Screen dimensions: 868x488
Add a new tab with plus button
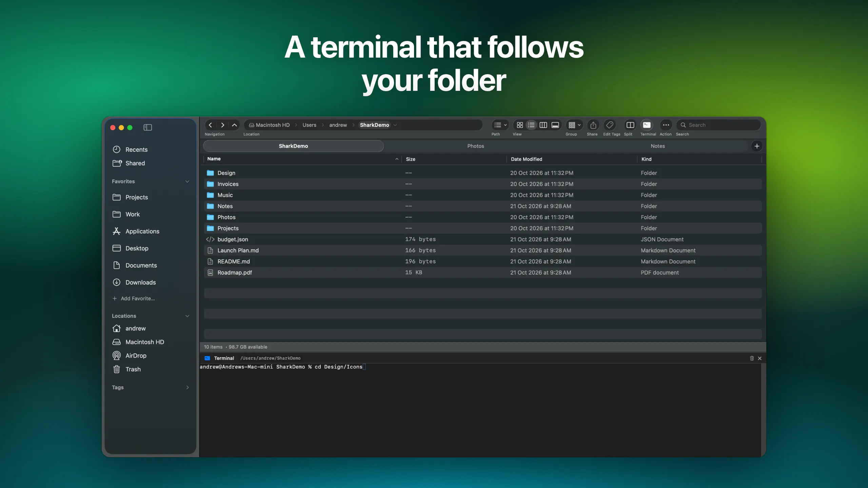point(757,146)
